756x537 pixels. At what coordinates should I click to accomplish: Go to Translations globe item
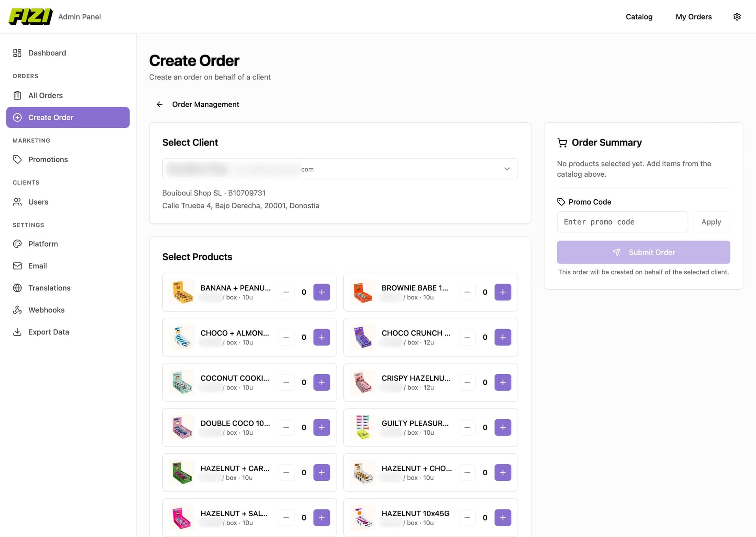(x=49, y=288)
